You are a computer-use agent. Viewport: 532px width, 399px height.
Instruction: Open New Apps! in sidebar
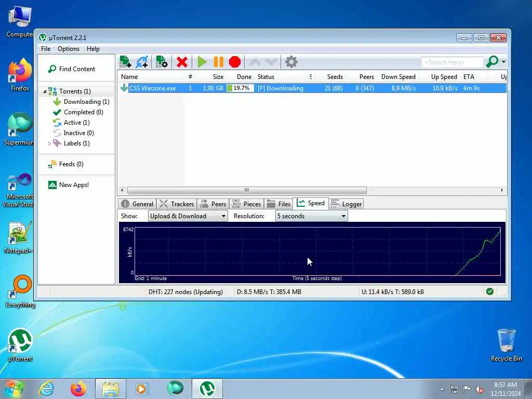click(74, 185)
